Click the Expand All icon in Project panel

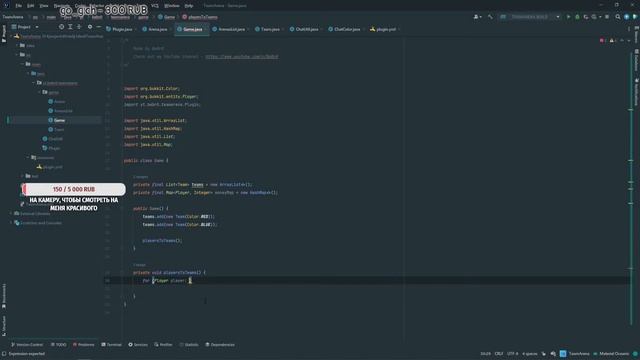[70, 27]
